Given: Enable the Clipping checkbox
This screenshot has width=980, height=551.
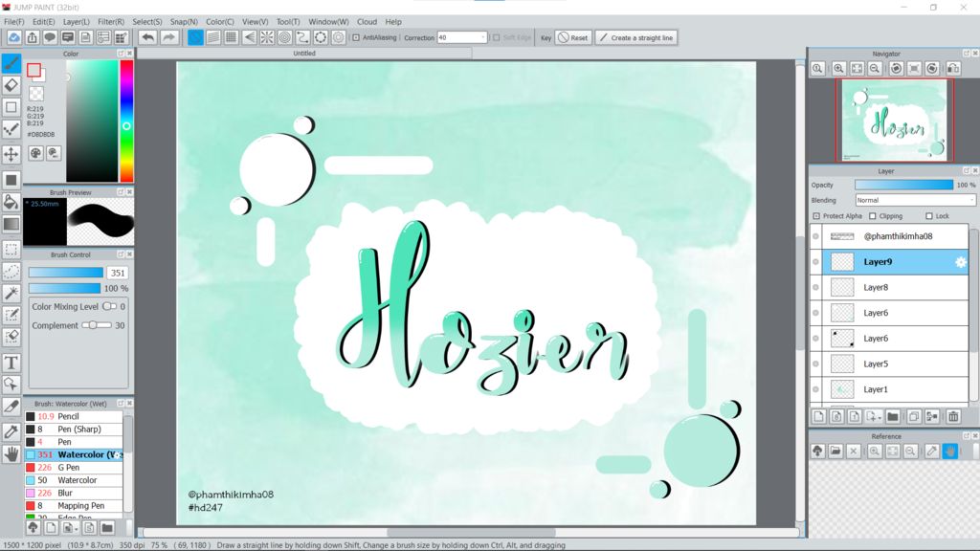Looking at the screenshot, I should 873,216.
